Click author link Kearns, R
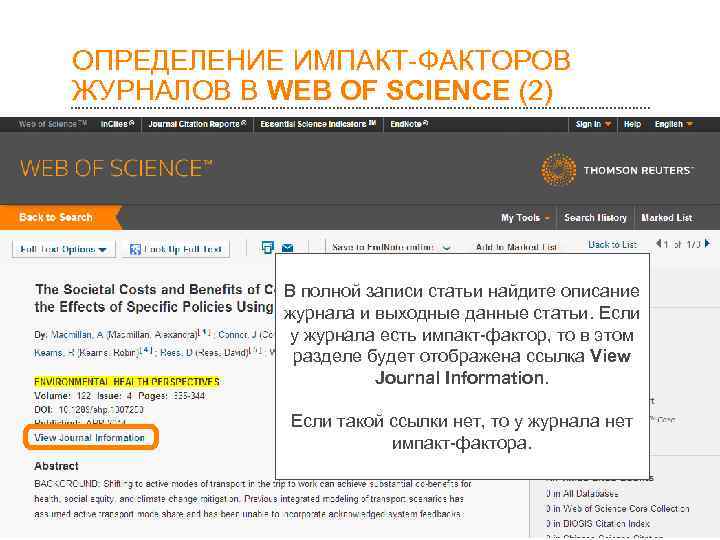 [x=54, y=353]
